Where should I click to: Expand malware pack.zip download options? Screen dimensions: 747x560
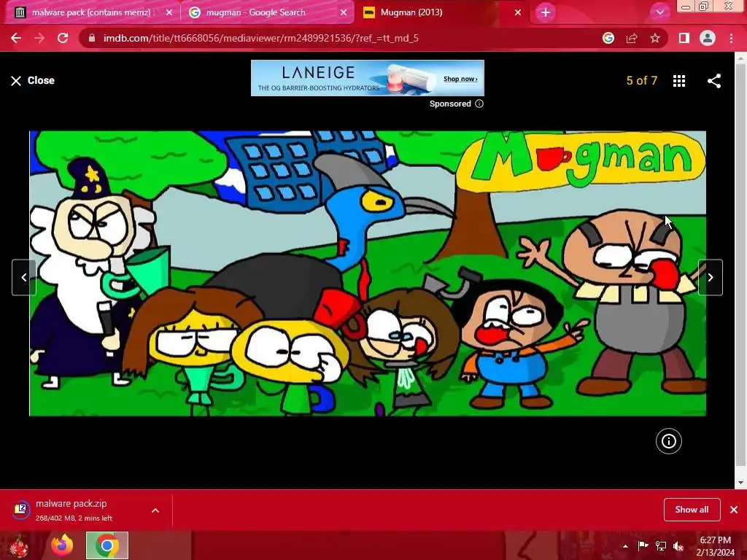point(155,510)
